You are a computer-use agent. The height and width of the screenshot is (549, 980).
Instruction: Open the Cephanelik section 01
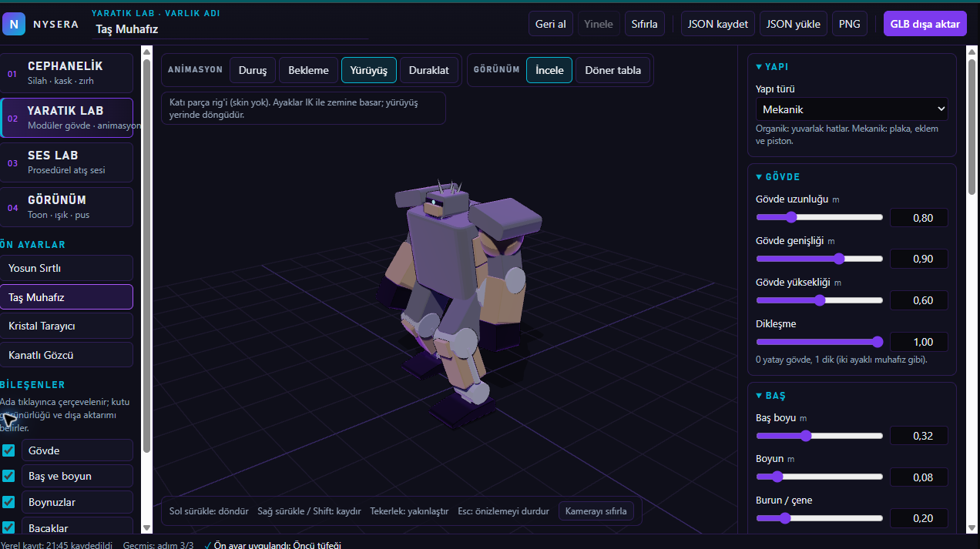pos(67,73)
